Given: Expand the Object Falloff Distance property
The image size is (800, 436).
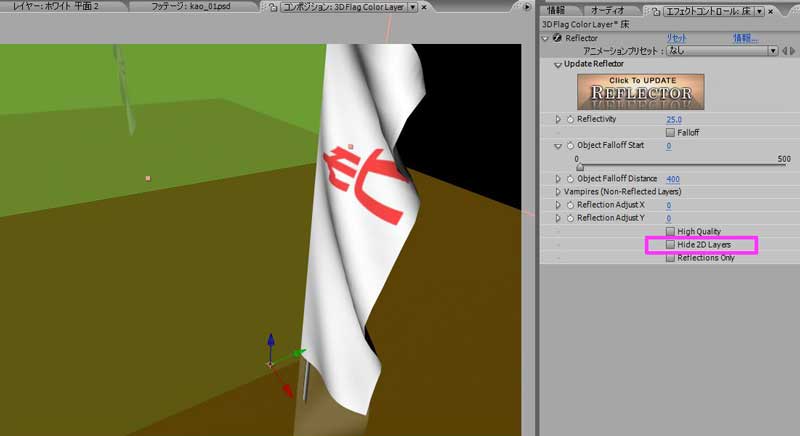Looking at the screenshot, I should click(x=558, y=179).
